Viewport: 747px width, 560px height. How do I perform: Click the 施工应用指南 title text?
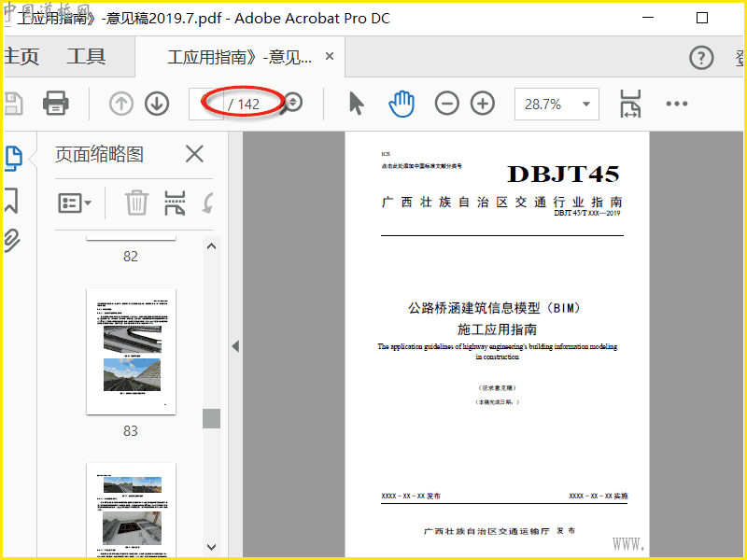coord(497,329)
